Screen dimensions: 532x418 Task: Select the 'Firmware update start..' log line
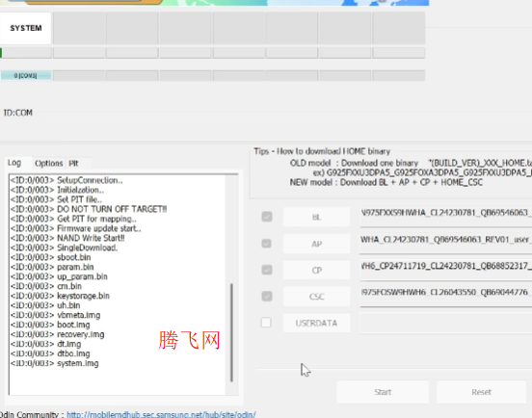tap(75, 228)
